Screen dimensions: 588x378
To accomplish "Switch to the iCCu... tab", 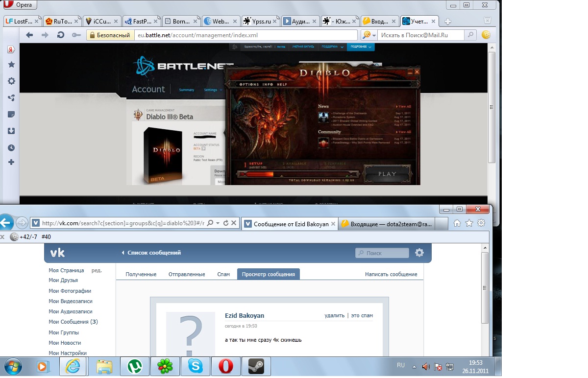I will click(x=102, y=22).
